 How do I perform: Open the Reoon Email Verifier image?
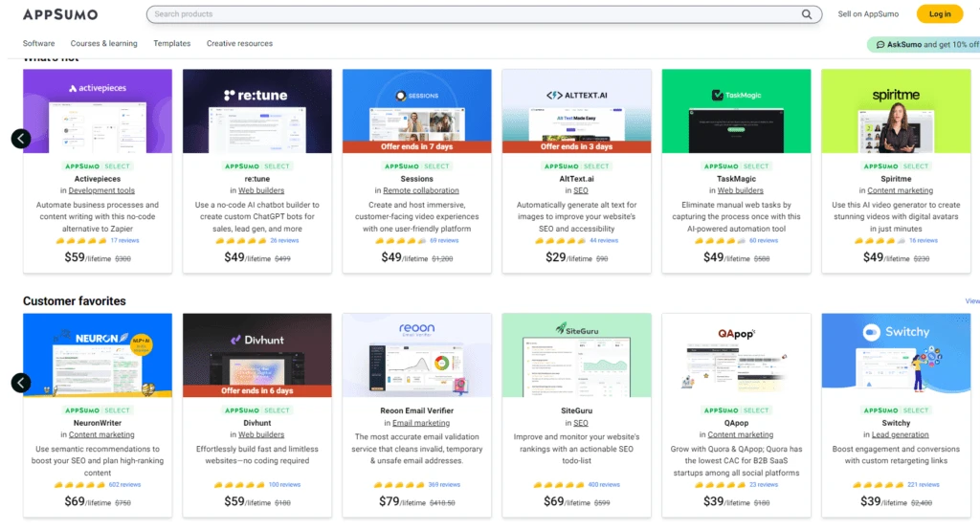tap(417, 356)
